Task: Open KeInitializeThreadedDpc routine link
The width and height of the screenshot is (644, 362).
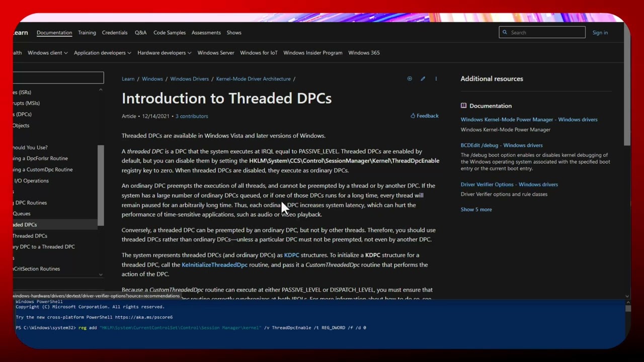Action: (215, 264)
